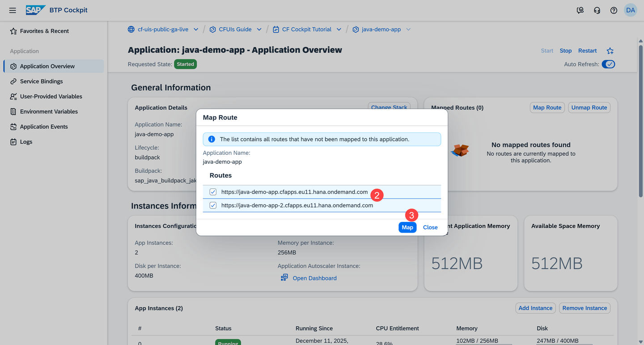Screen dimensions: 644x345
Task: Click the SAP logo
Action: 35,10
